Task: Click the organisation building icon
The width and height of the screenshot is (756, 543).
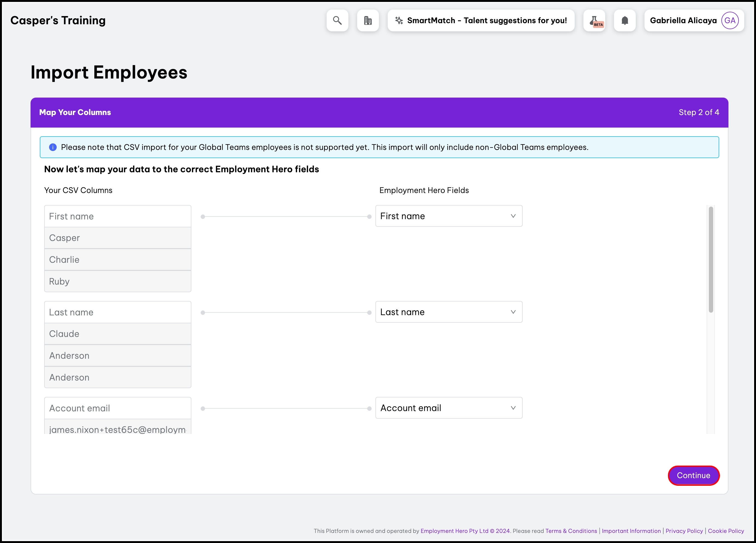Action: [368, 20]
